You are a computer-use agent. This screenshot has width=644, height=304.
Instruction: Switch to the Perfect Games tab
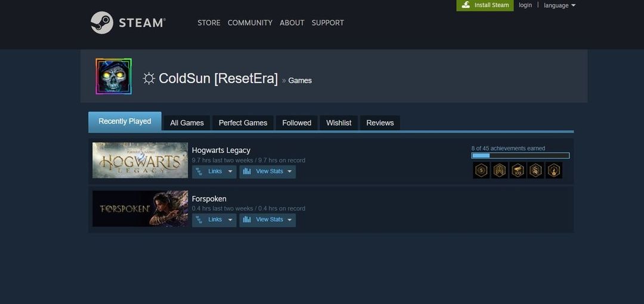pos(243,123)
